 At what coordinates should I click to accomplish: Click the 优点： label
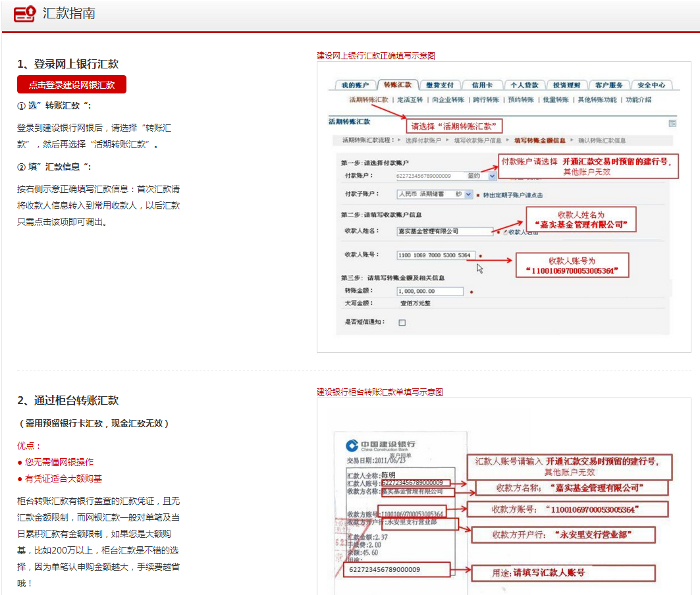(x=30, y=446)
